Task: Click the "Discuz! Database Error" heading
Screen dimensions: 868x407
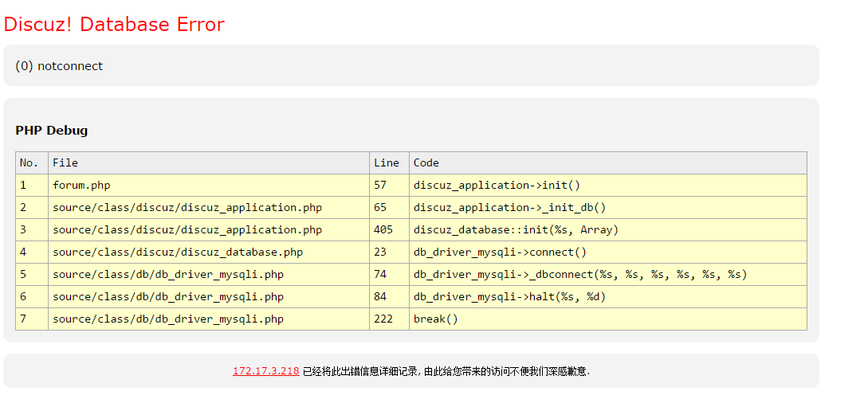Action: [114, 25]
